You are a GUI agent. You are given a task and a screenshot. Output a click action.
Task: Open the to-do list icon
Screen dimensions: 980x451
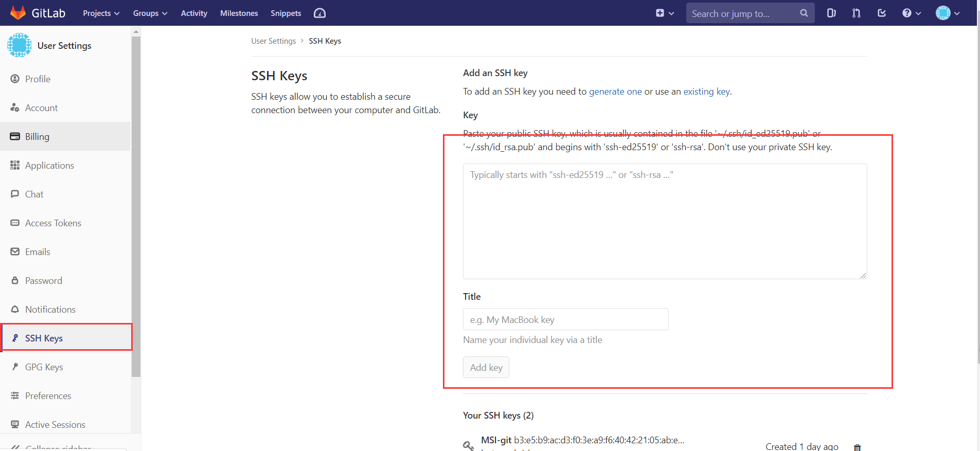click(882, 13)
